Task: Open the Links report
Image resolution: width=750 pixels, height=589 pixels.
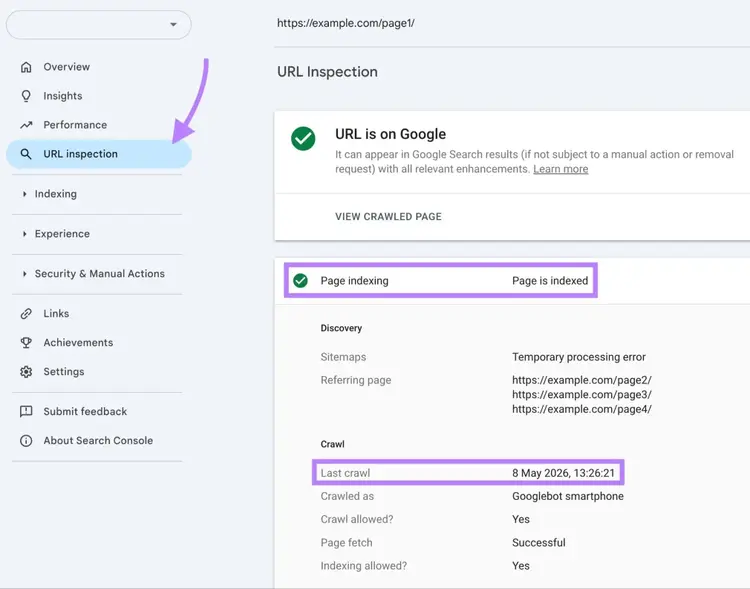Action: tap(56, 314)
